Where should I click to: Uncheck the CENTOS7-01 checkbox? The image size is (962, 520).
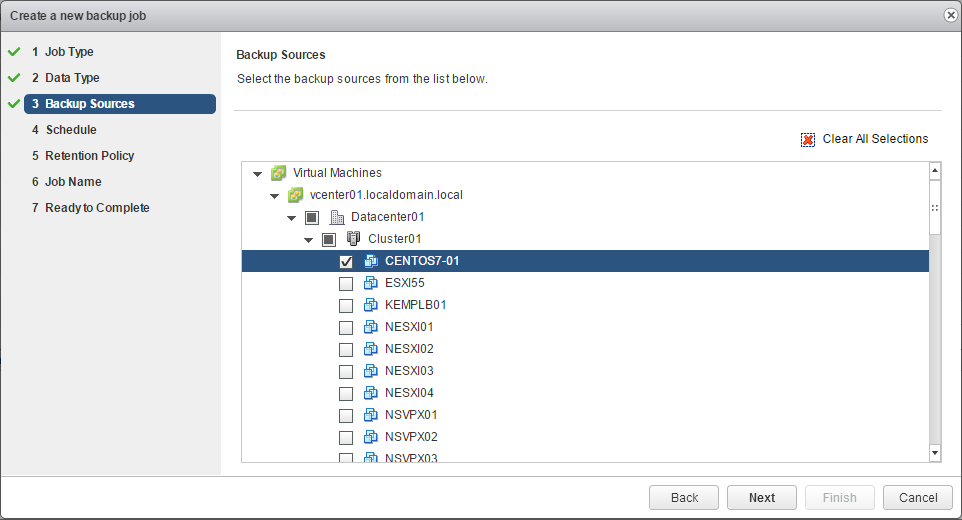(x=346, y=261)
